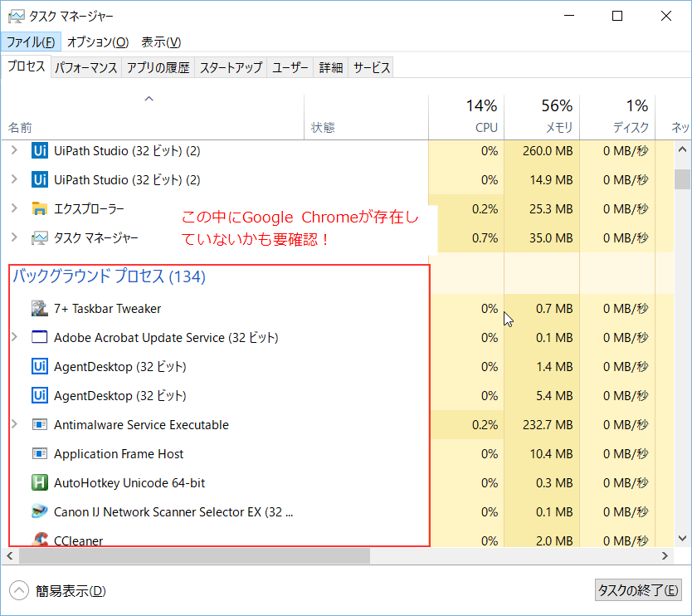The height and width of the screenshot is (616, 692).
Task: Click the UiPath Studio icon on the 14.9 MB row
Action: (x=40, y=179)
